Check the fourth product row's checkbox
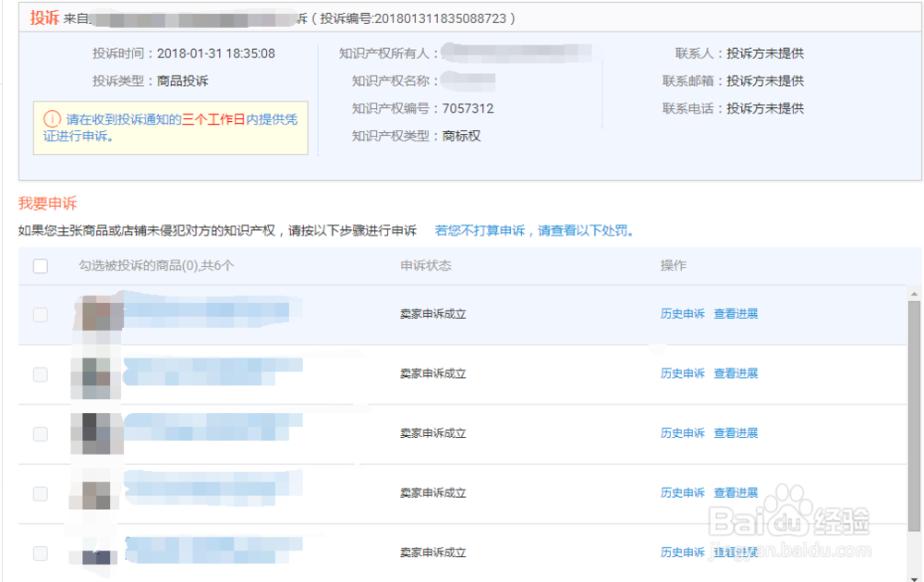The height and width of the screenshot is (582, 924). [x=41, y=493]
